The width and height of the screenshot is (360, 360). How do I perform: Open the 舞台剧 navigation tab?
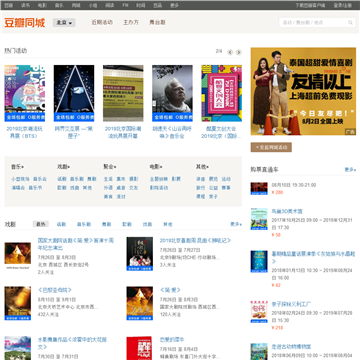point(157,22)
